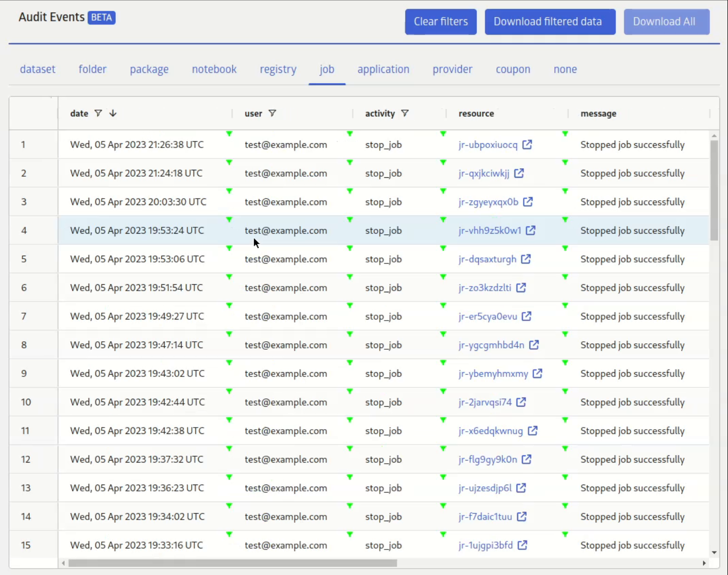Open resource link jr-vhh9z5k0w1
Image resolution: width=728 pixels, height=575 pixels.
(x=490, y=231)
